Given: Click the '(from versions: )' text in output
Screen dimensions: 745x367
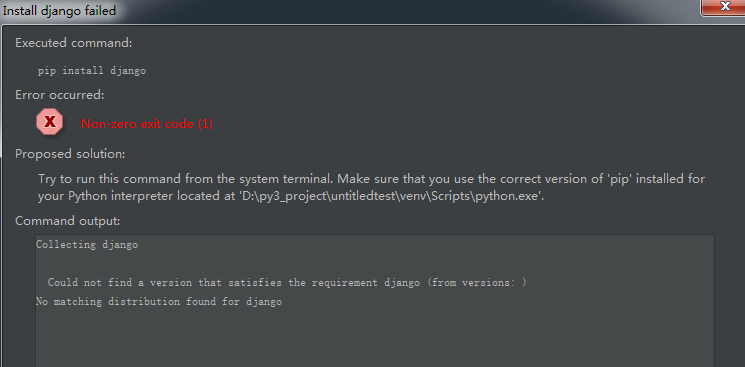Looking at the screenshot, I should pos(477,283).
